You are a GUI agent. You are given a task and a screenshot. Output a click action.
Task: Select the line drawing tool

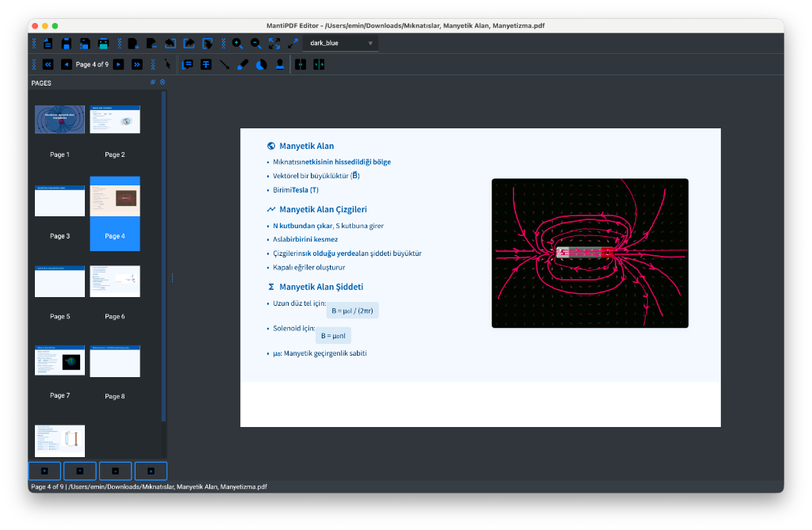coord(223,64)
